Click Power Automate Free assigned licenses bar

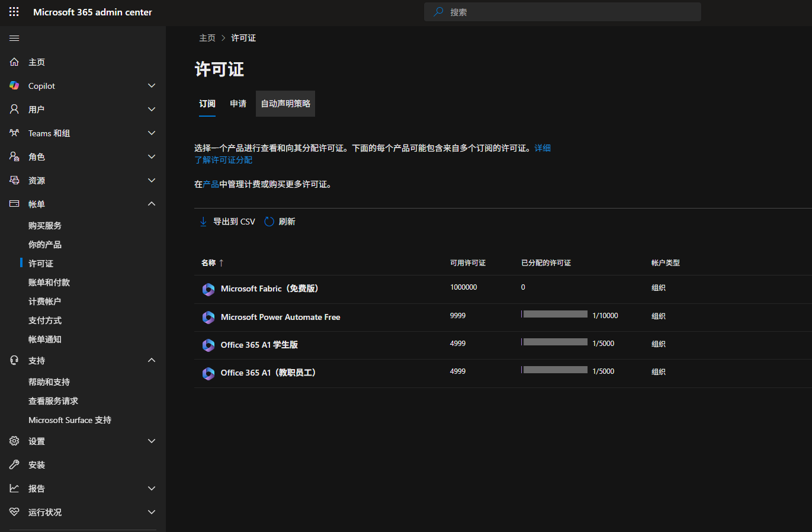coord(554,314)
